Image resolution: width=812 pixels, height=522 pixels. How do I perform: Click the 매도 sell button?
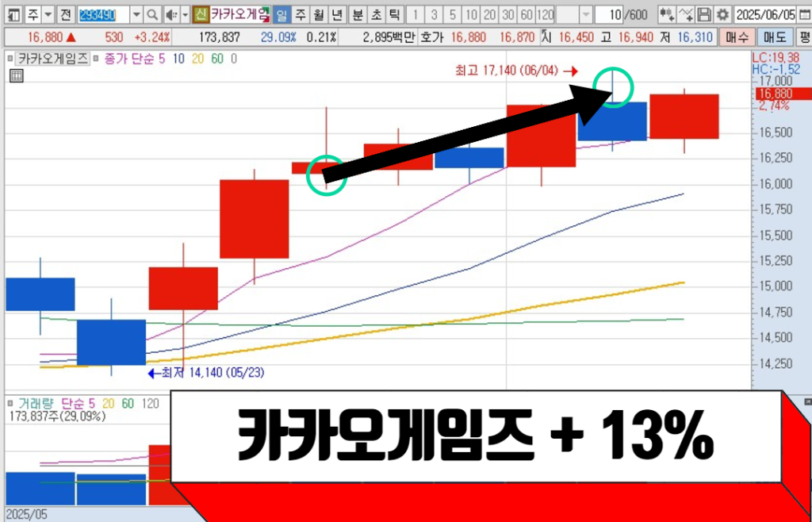[x=774, y=37]
